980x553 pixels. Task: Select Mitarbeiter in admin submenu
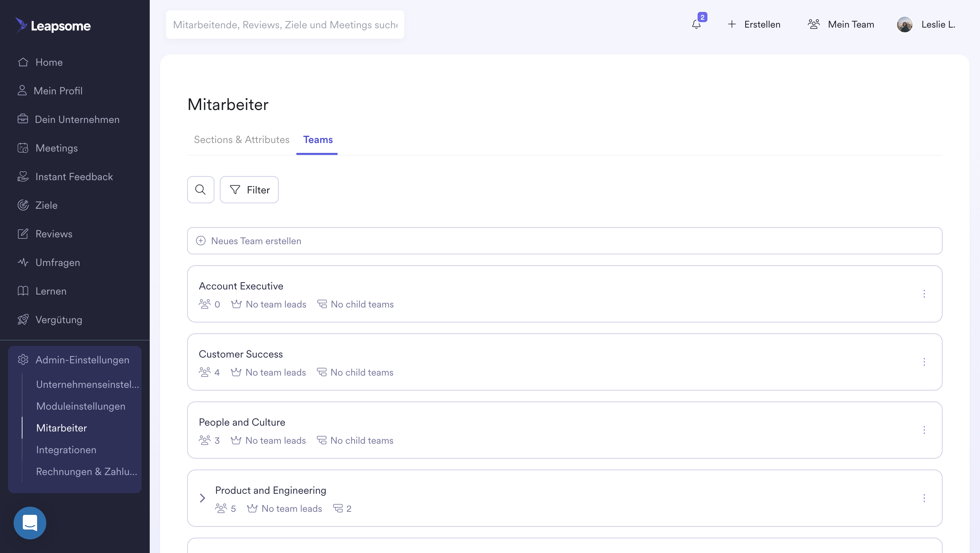pyautogui.click(x=61, y=427)
